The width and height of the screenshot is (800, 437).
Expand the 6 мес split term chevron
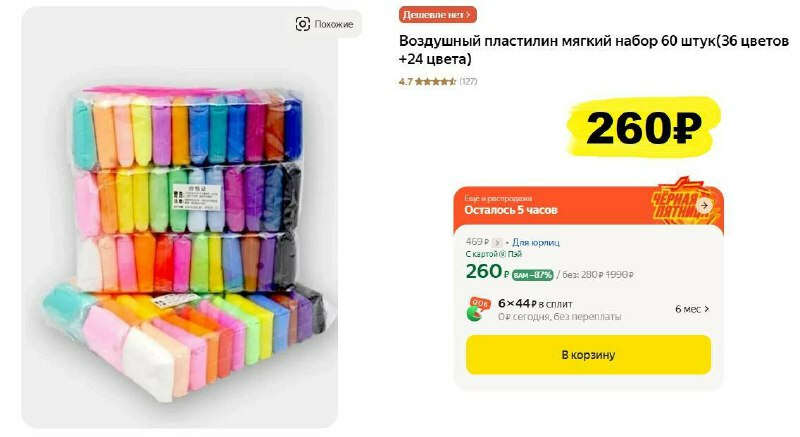point(707,309)
